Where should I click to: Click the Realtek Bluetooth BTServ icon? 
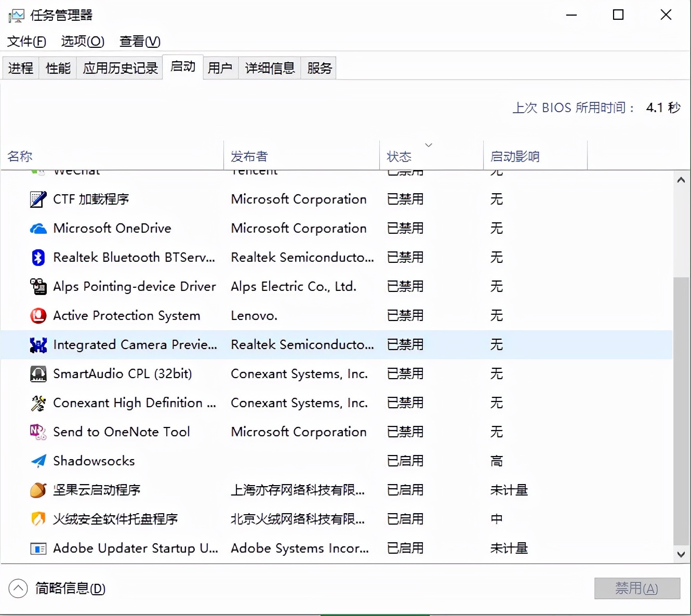click(38, 257)
